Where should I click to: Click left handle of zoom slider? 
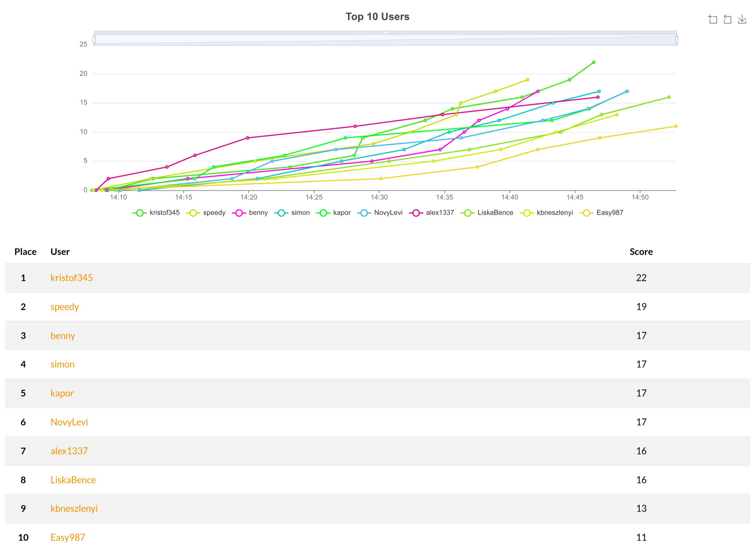tap(94, 40)
